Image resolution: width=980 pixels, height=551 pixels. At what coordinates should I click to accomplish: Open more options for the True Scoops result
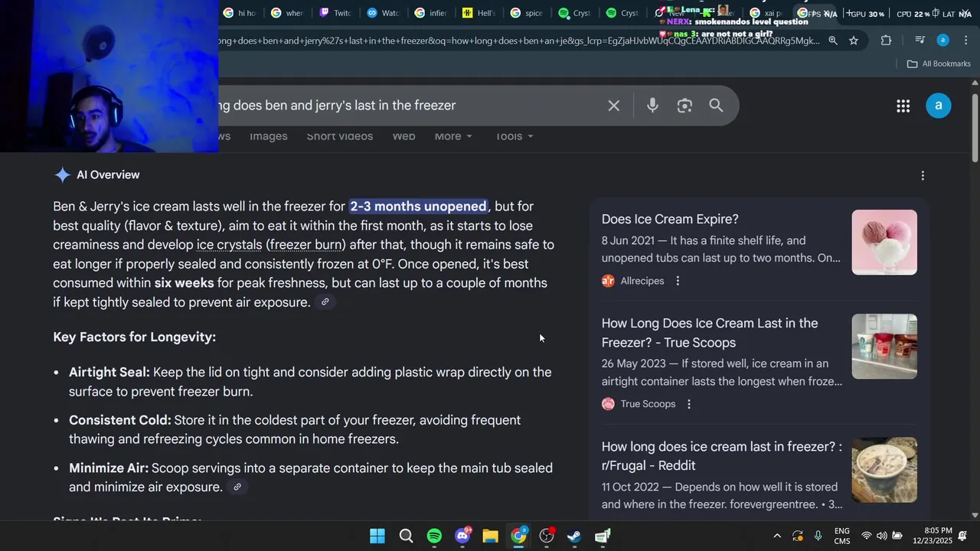(x=689, y=404)
